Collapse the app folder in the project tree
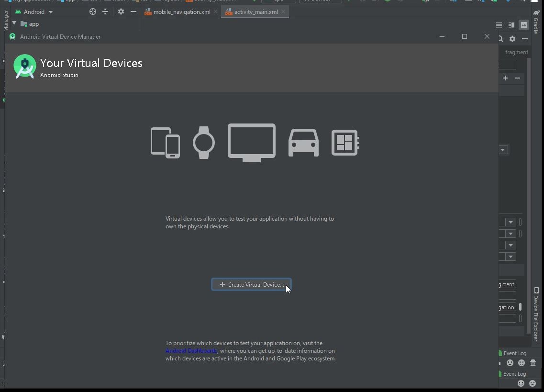The height and width of the screenshot is (392, 544). [x=14, y=23]
